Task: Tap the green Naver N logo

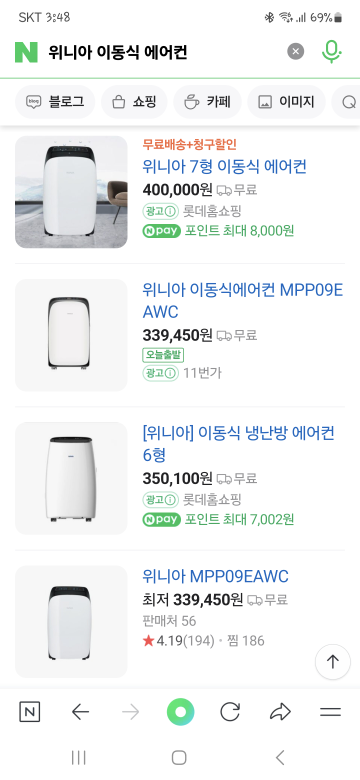Action: coord(26,52)
